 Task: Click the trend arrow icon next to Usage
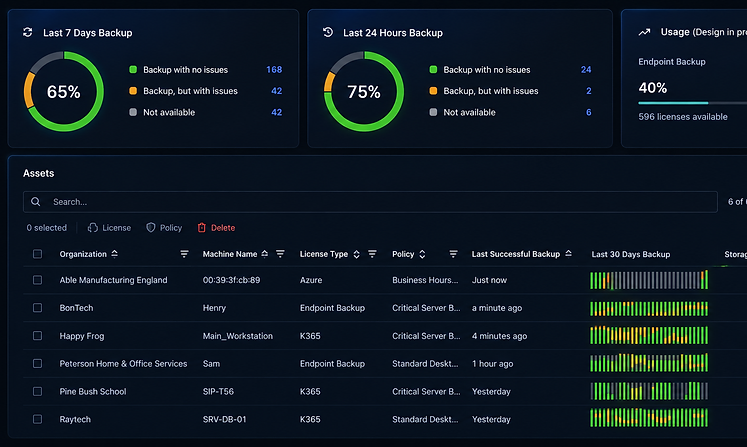645,32
